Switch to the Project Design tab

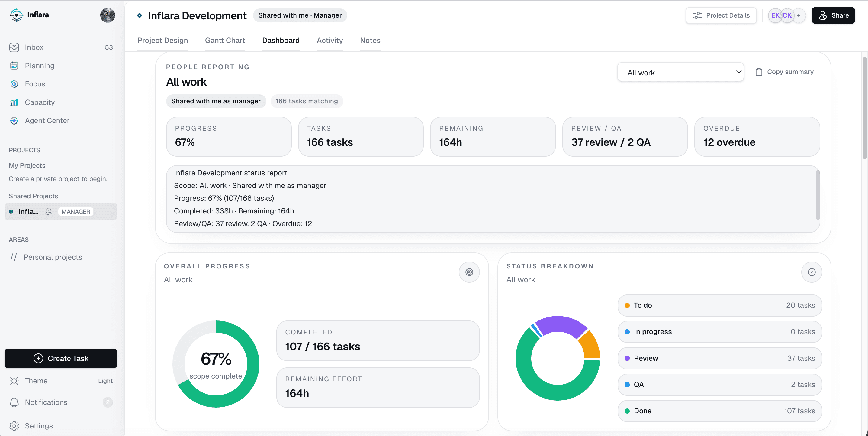pos(162,41)
